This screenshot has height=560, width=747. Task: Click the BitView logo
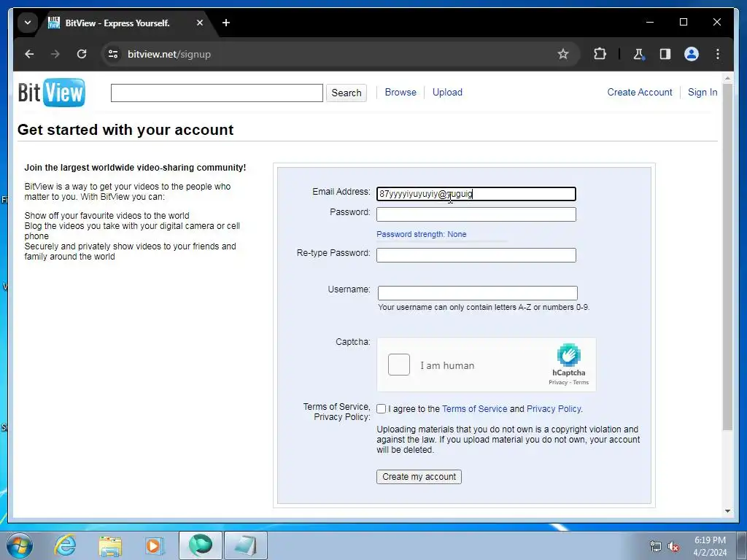click(x=52, y=93)
